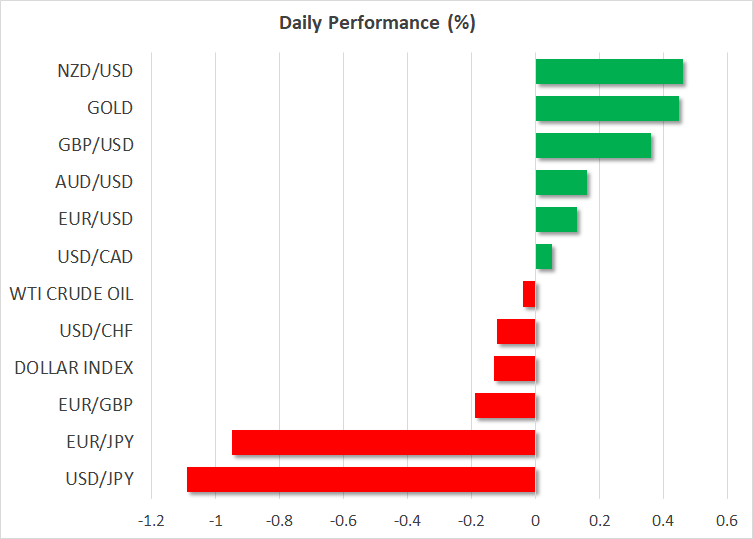The image size is (753, 539).
Task: Select the green NZD/USD bar
Action: (x=609, y=71)
